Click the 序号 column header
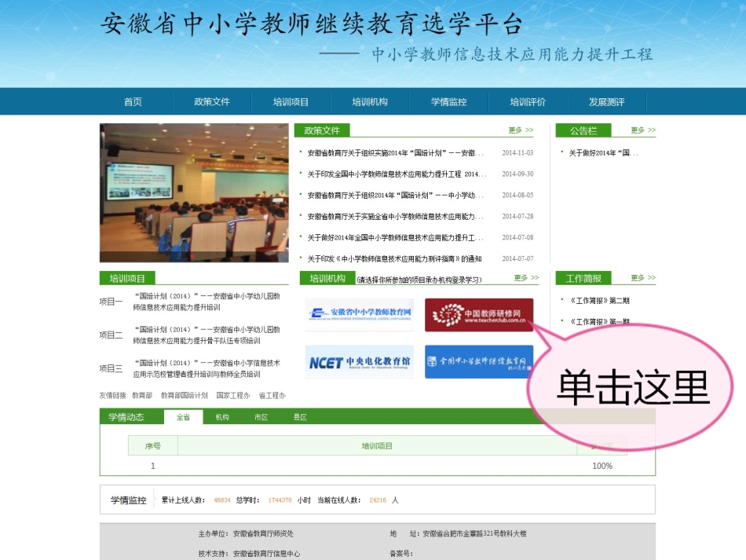The width and height of the screenshot is (746, 560). pos(152,446)
